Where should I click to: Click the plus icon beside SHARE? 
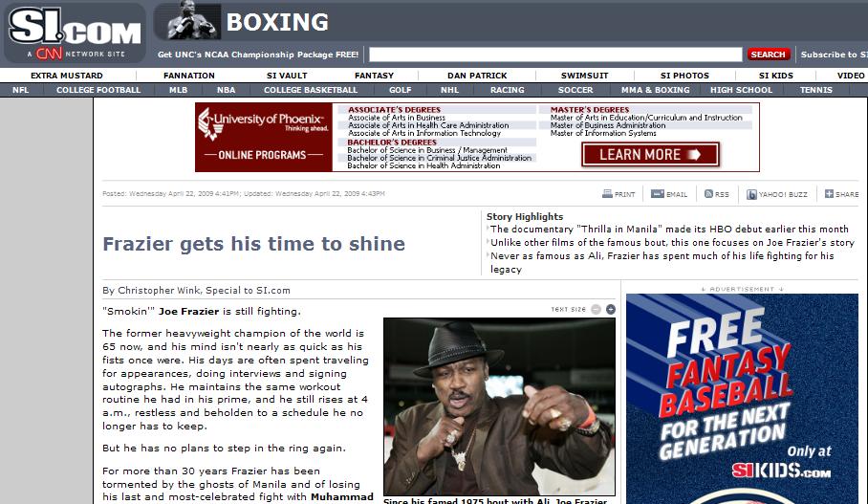829,194
